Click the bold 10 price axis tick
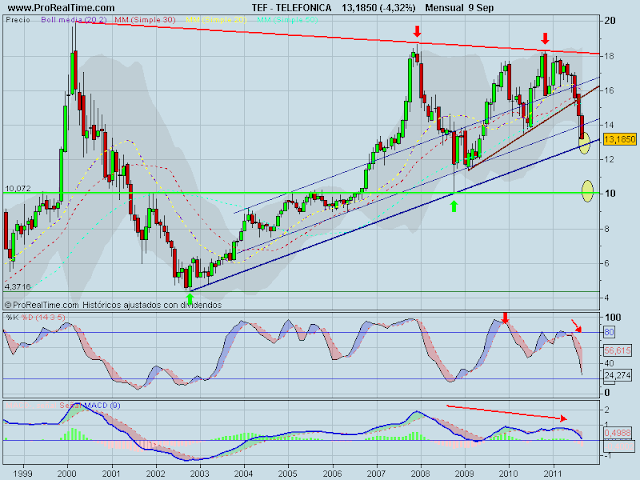 [x=610, y=193]
